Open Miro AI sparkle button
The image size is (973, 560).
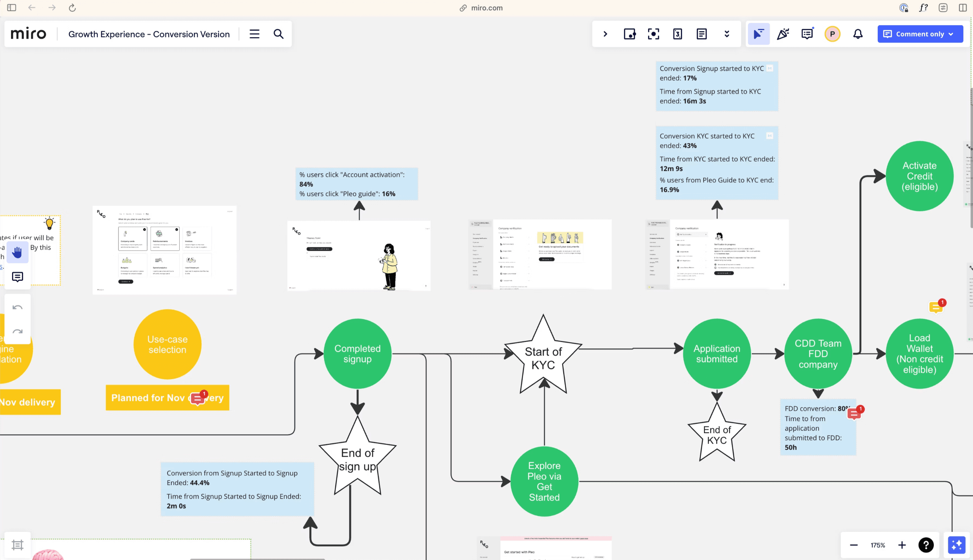[x=956, y=545]
